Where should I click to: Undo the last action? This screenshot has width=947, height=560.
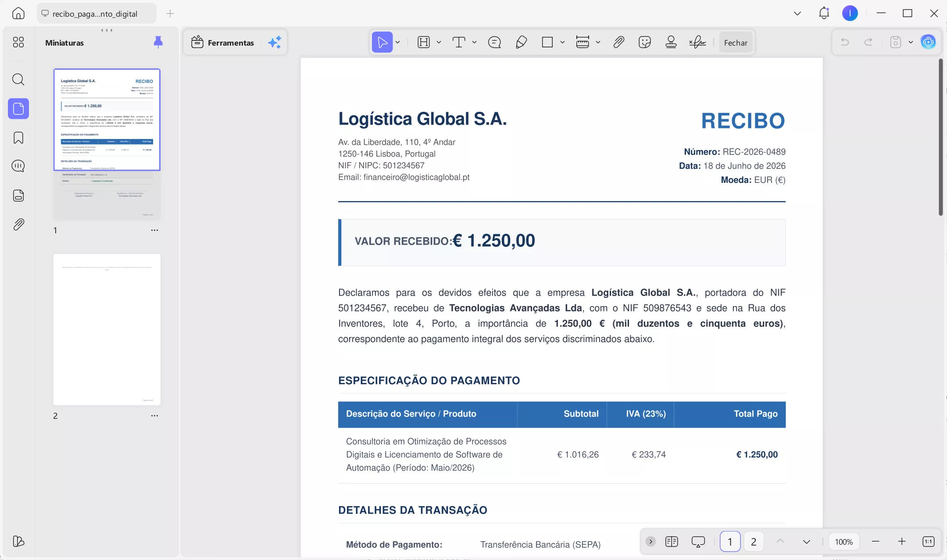click(x=845, y=42)
